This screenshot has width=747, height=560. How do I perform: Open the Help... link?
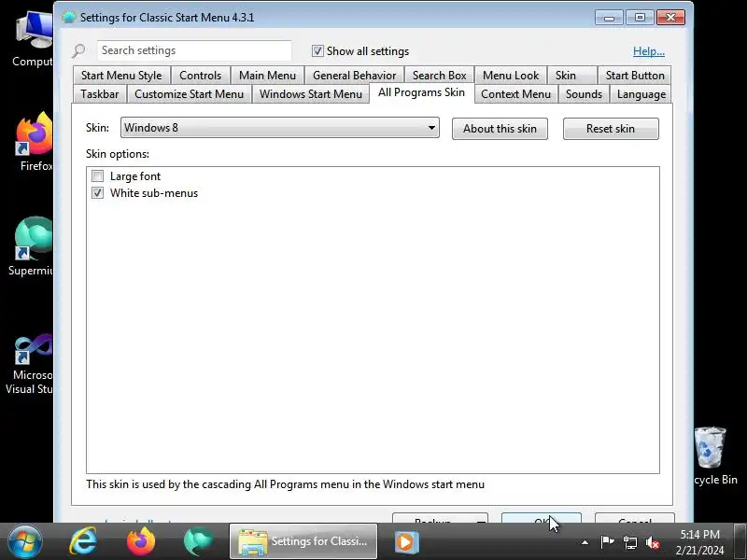[648, 51]
